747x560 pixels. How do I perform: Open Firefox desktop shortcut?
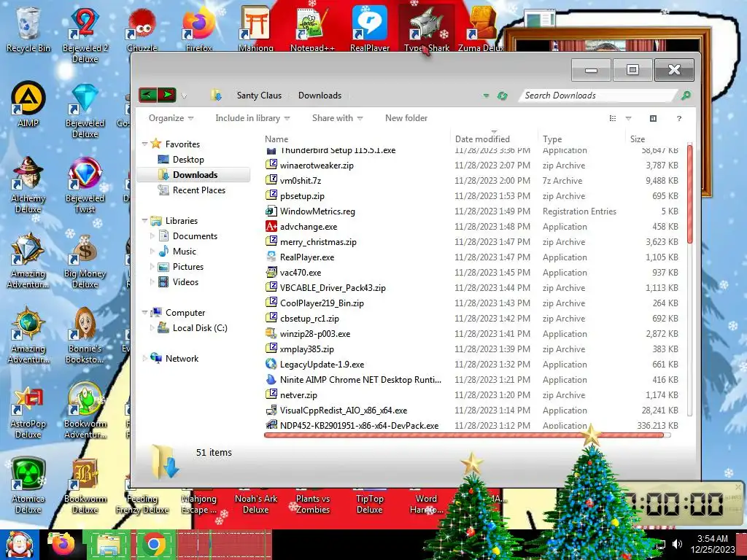[198, 29]
